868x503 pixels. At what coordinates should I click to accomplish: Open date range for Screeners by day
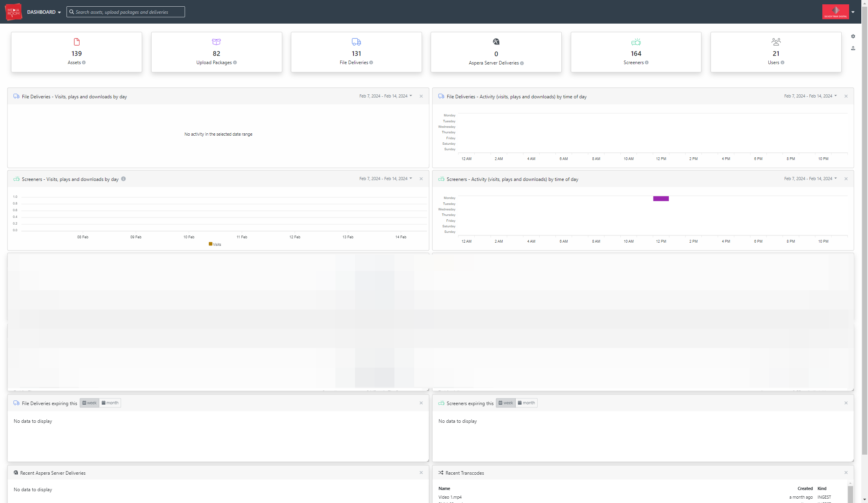(x=386, y=179)
